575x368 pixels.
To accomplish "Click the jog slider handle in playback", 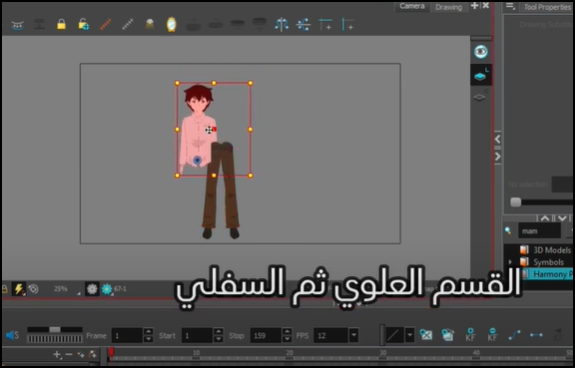I will pyautogui.click(x=55, y=330).
